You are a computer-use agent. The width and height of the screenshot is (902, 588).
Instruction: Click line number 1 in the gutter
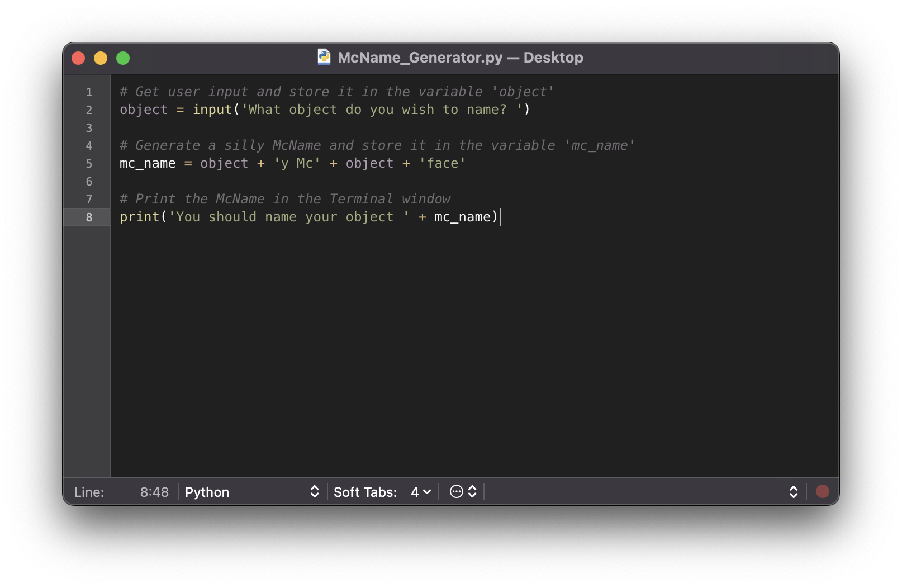point(89,92)
